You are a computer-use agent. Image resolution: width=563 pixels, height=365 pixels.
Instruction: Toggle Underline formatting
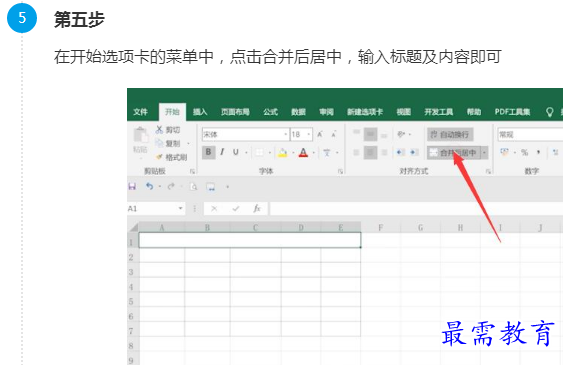(236, 152)
